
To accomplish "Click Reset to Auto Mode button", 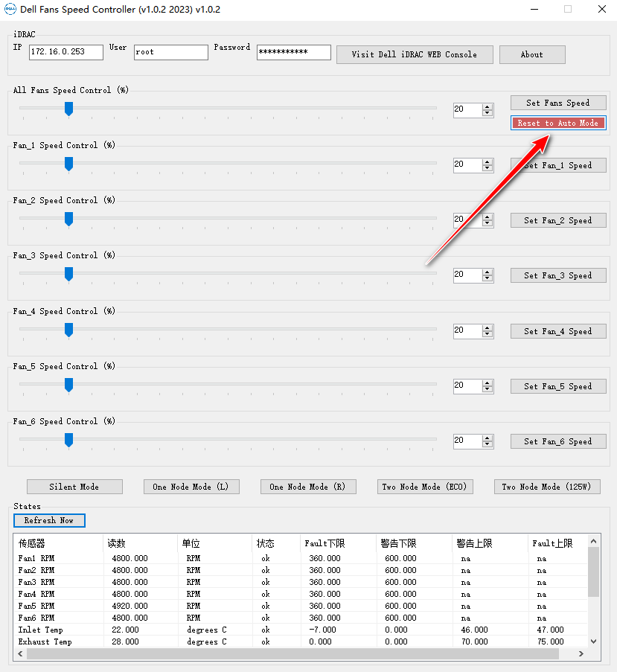I will pyautogui.click(x=558, y=123).
